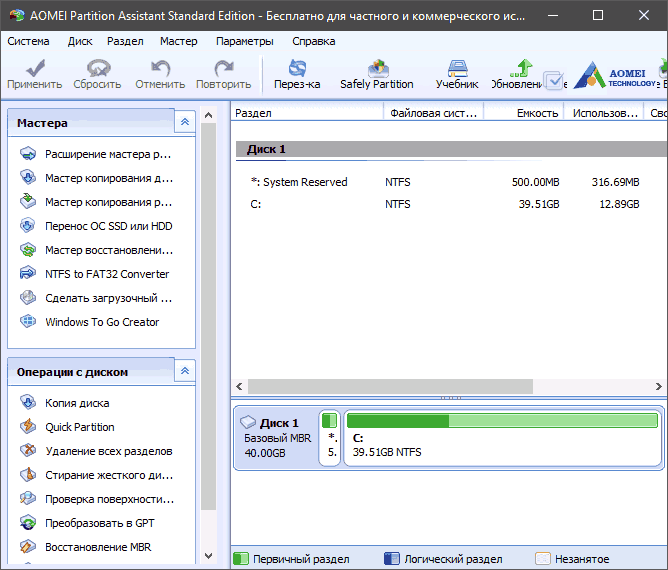Image resolution: width=668 pixels, height=570 pixels.
Task: Open the Параметры menu
Action: coord(245,41)
